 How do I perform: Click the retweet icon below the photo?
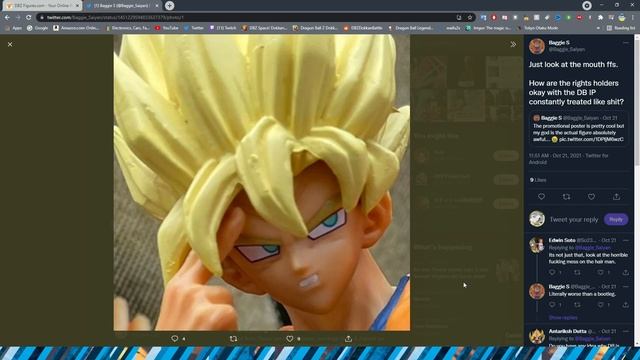[233, 338]
